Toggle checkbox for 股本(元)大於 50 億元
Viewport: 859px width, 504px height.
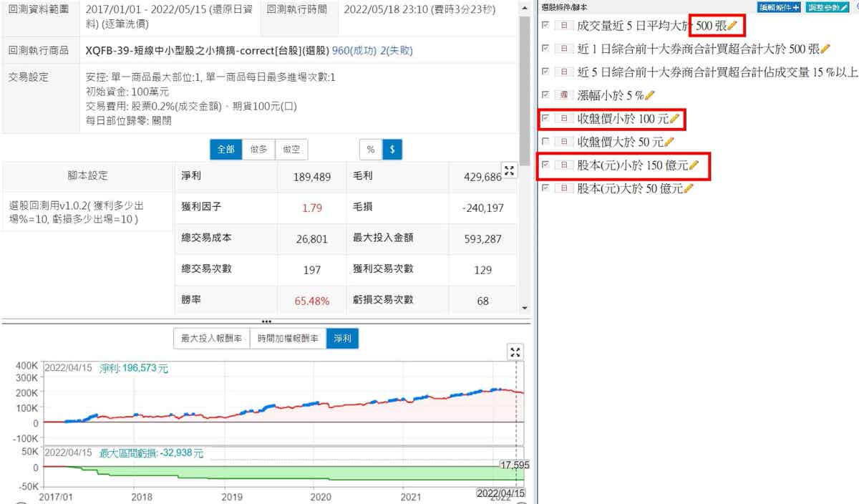(547, 189)
